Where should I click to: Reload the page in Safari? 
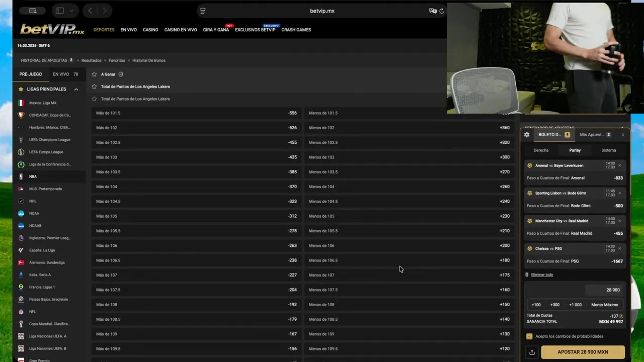coord(442,11)
